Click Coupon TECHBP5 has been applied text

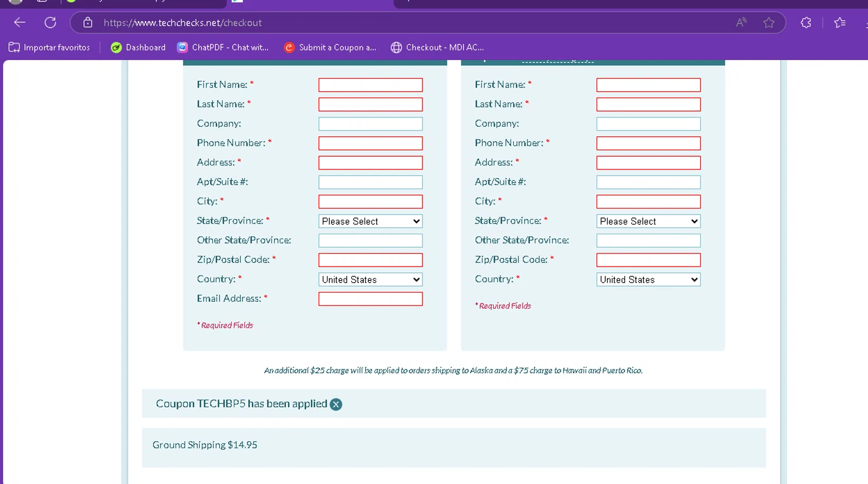click(x=241, y=404)
